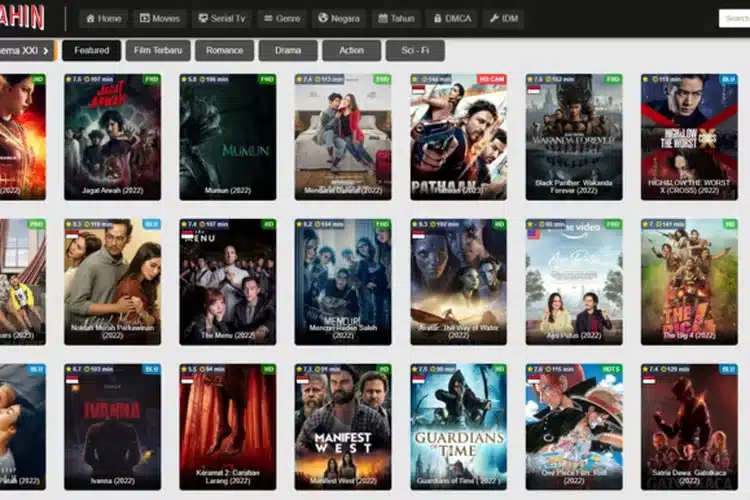Image resolution: width=750 pixels, height=500 pixels.
Task: Click Indonesia flag on Pathaan poster
Action: [x=418, y=89]
